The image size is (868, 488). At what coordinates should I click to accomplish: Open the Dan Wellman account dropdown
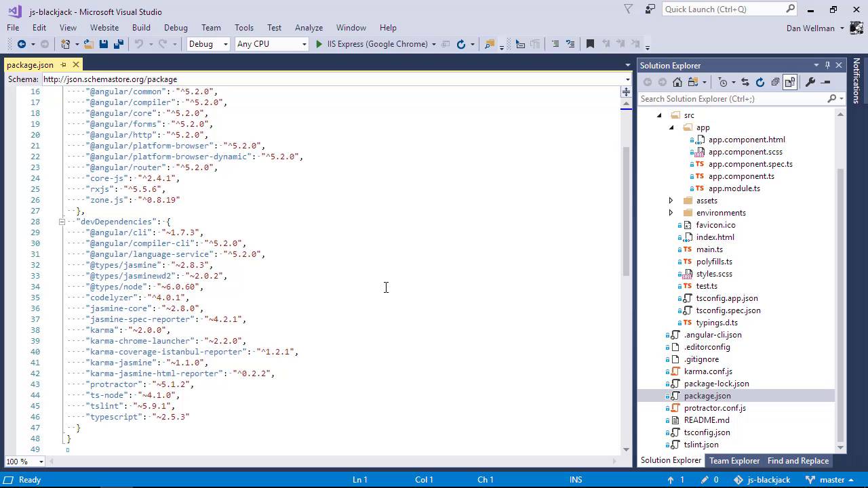click(x=842, y=28)
